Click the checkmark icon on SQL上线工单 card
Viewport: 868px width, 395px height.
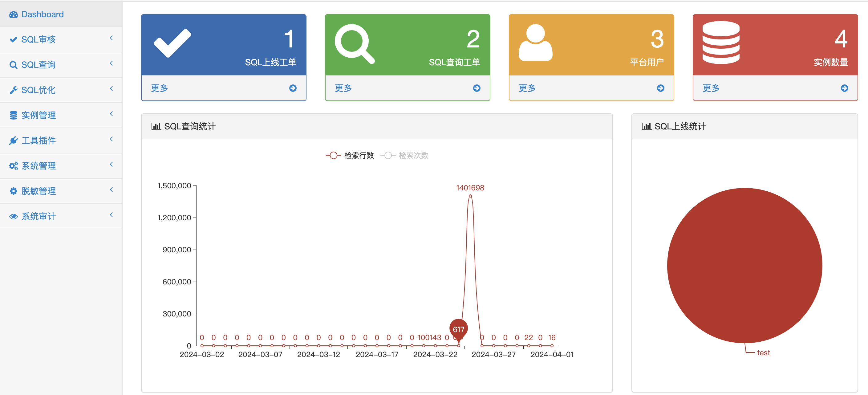point(172,43)
